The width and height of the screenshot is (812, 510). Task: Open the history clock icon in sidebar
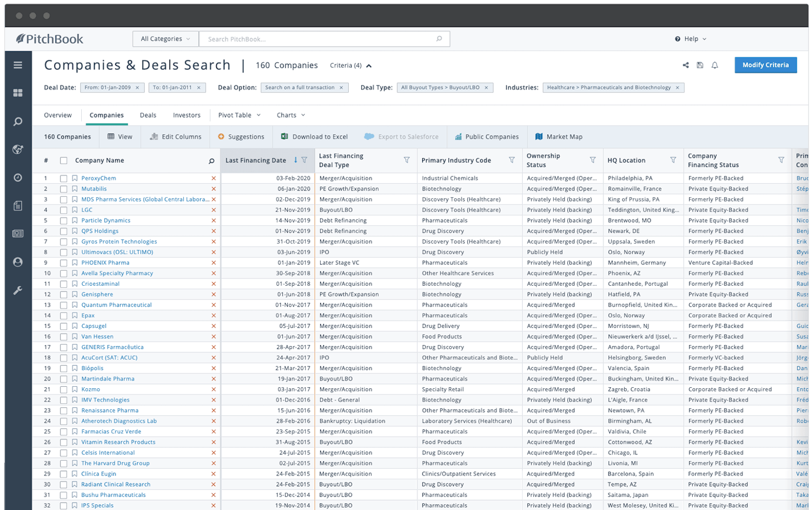[x=18, y=178]
